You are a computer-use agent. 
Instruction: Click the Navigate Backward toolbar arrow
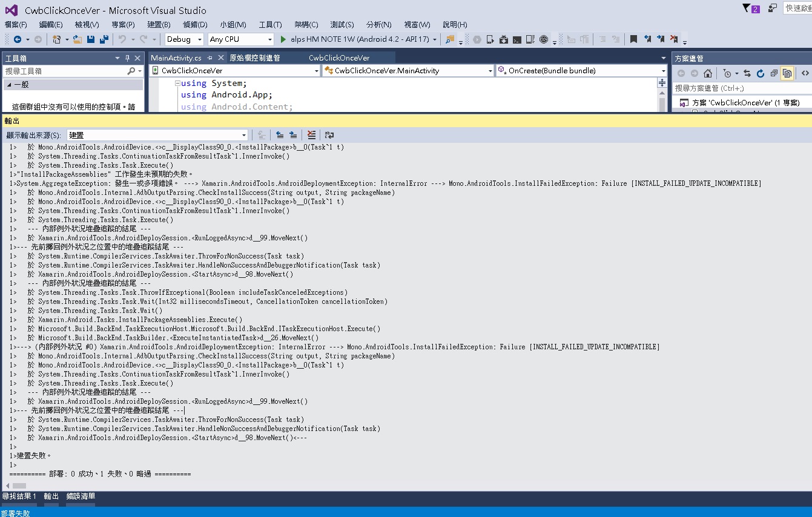(17, 39)
